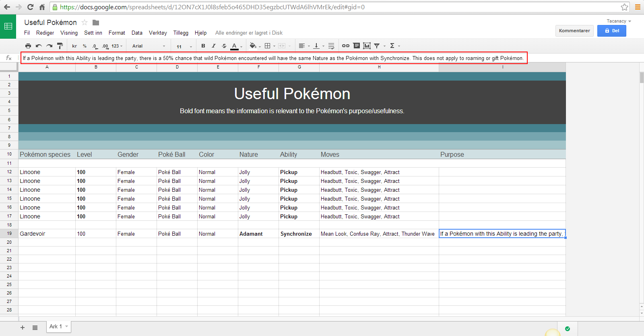This screenshot has height=336, width=644.
Task: Toggle bold formatting
Action: point(203,46)
